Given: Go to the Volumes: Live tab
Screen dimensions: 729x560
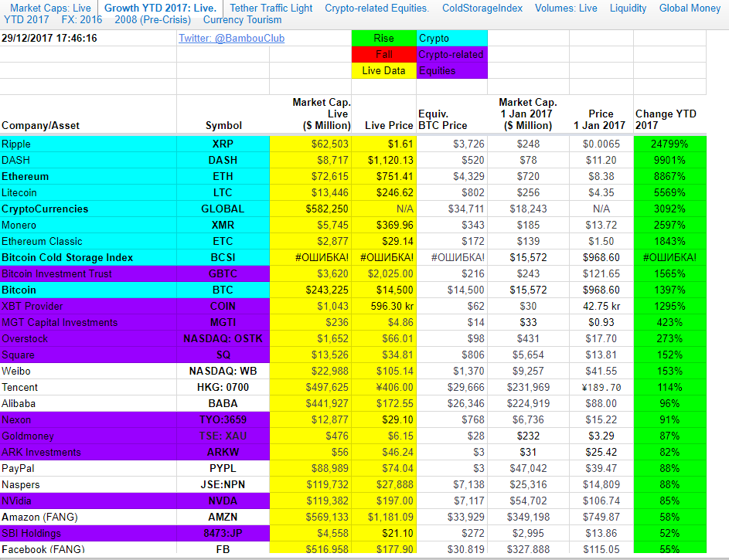Looking at the screenshot, I should pos(566,8).
